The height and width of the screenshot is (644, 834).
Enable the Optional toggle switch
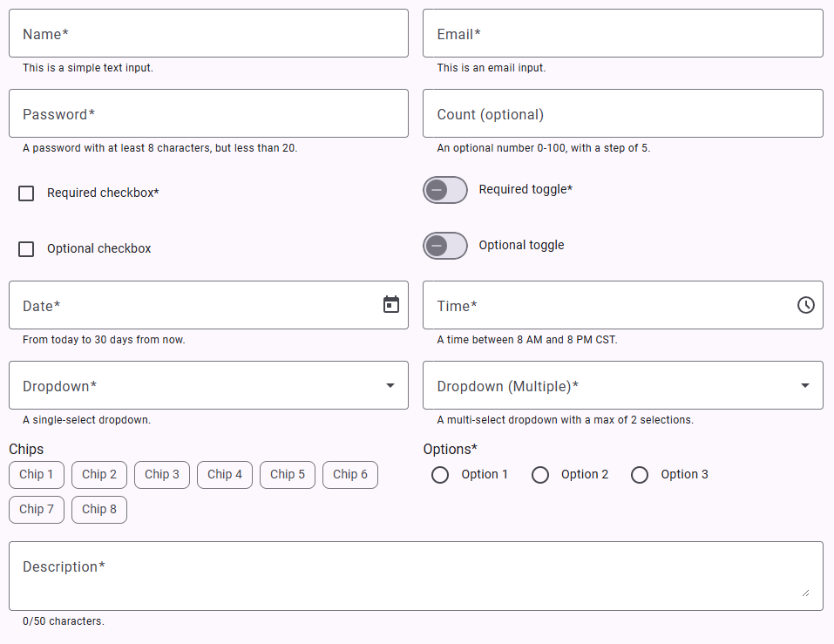click(x=445, y=246)
